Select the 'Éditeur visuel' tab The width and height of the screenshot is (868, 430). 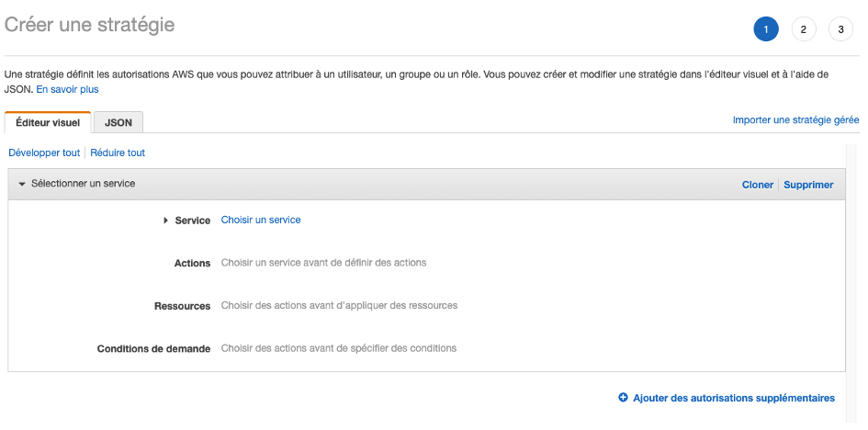(48, 122)
